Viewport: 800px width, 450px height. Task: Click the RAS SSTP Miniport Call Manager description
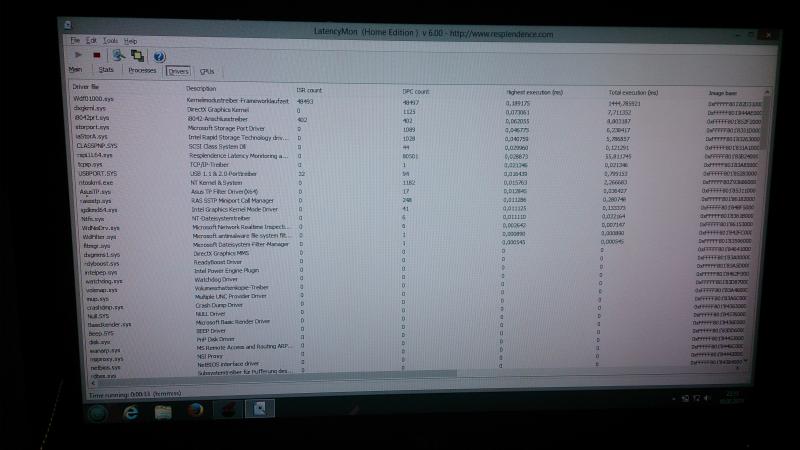click(233, 201)
